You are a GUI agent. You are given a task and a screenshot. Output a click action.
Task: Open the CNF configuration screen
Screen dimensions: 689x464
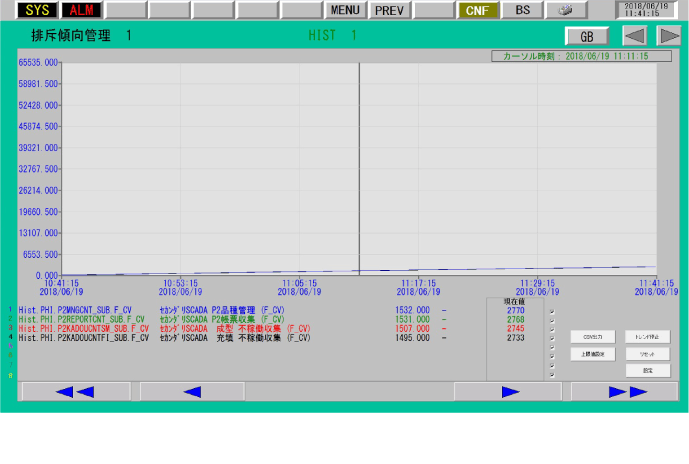point(477,10)
